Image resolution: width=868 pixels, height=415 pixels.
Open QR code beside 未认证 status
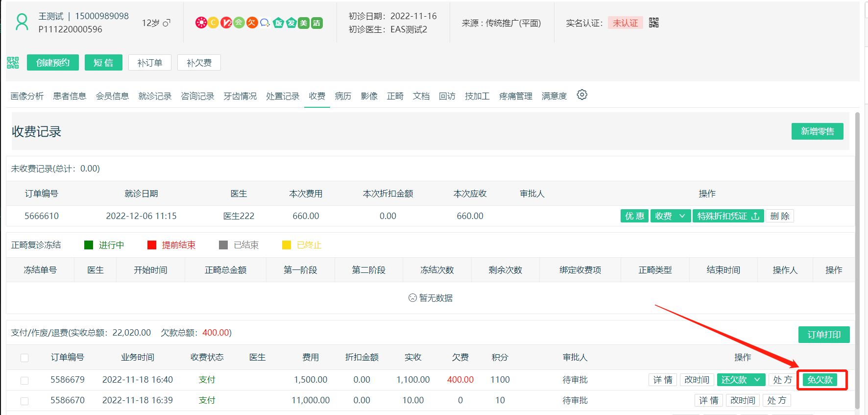[x=654, y=23]
